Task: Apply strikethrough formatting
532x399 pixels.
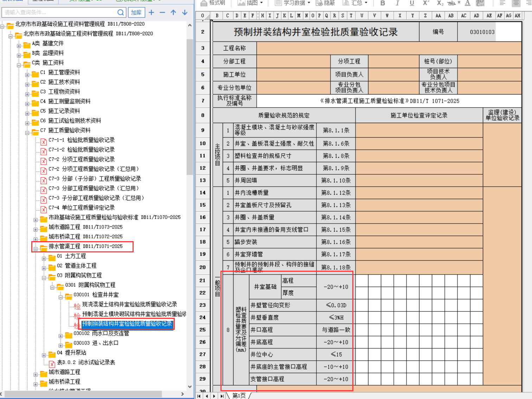Action: (x=451, y=3)
